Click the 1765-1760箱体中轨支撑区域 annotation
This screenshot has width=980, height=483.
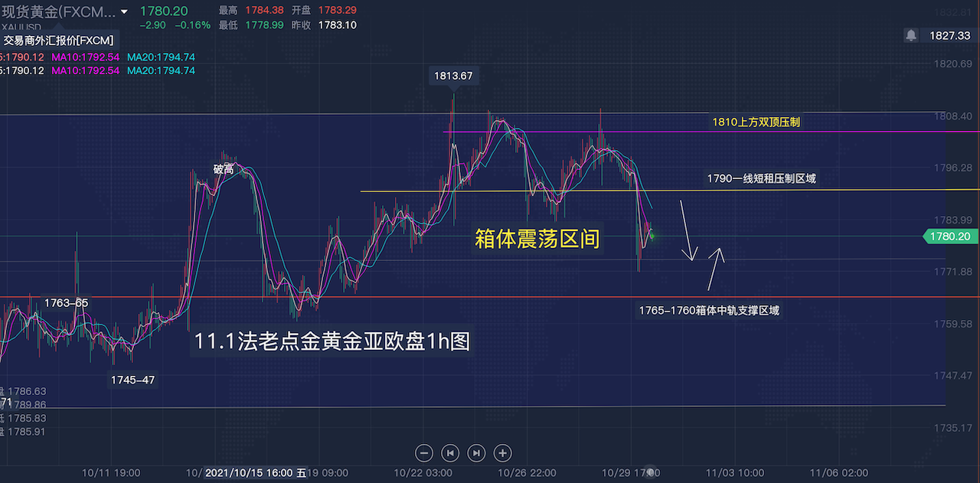tap(709, 310)
